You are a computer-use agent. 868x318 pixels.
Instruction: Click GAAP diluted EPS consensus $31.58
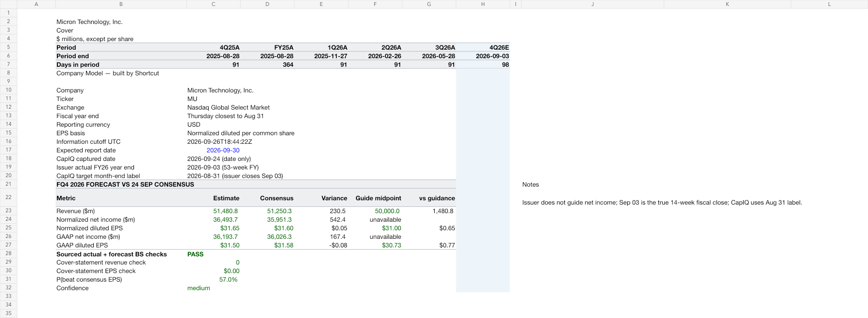tap(284, 245)
